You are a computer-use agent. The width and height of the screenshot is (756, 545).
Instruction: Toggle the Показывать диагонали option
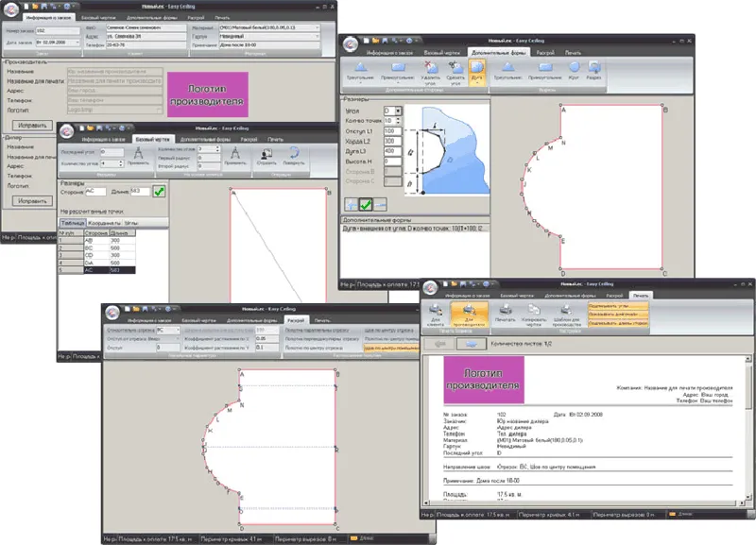pos(618,315)
